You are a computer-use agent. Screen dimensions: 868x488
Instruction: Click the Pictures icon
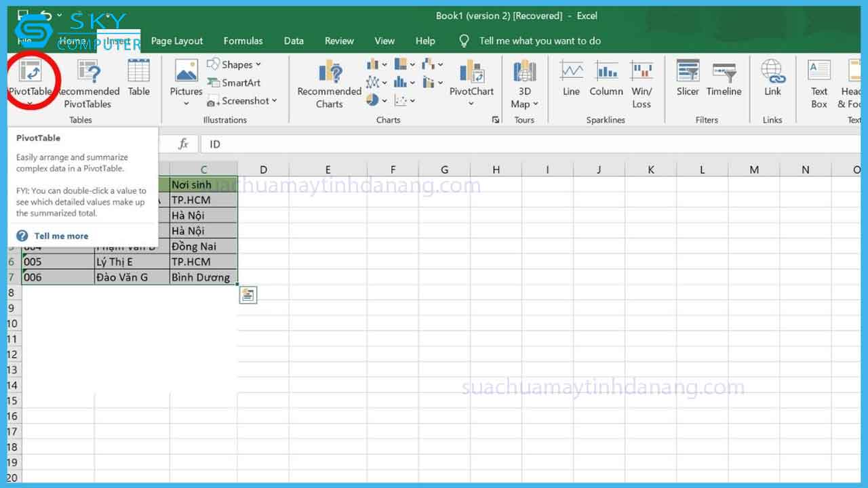(186, 71)
